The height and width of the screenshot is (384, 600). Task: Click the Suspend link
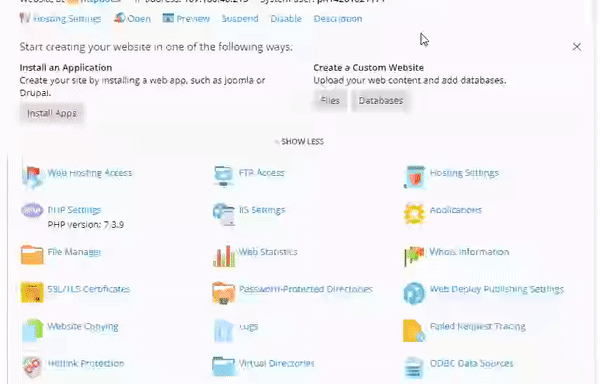240,19
